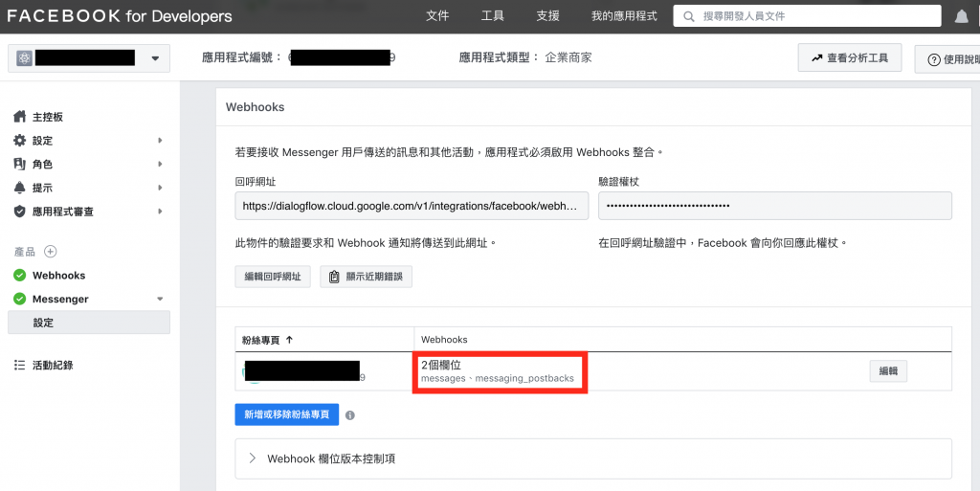Expand the 設定 sidebar submenu arrow
Screen dimensions: 980x491
coord(160,141)
